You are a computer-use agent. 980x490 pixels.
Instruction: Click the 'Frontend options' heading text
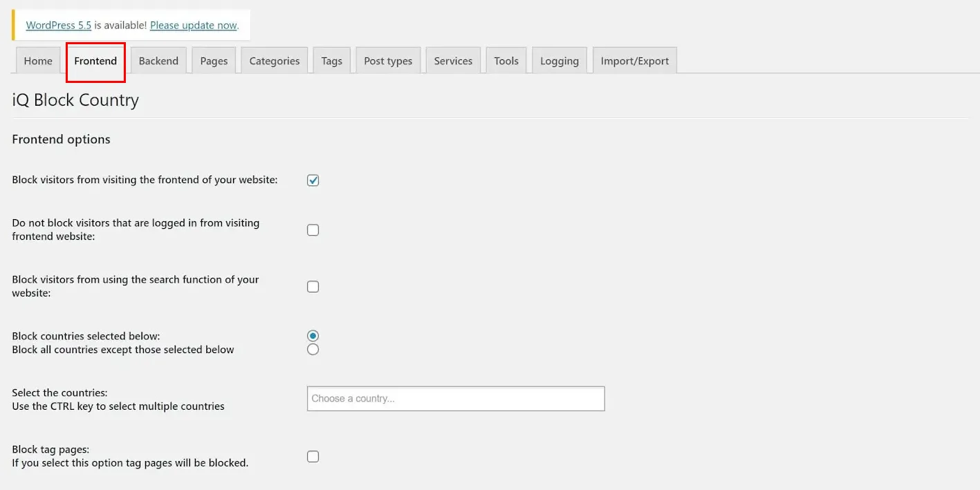coord(61,139)
